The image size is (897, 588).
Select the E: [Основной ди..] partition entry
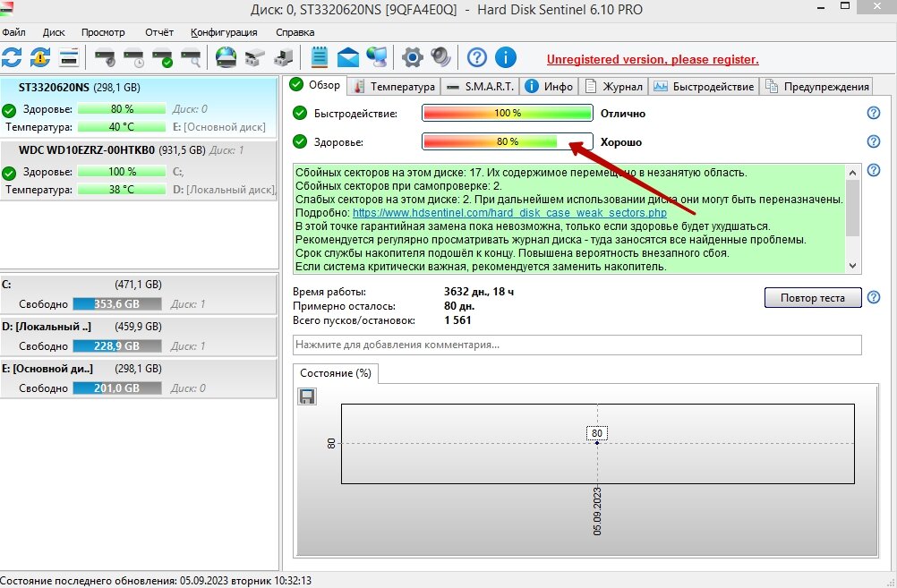tap(139, 378)
